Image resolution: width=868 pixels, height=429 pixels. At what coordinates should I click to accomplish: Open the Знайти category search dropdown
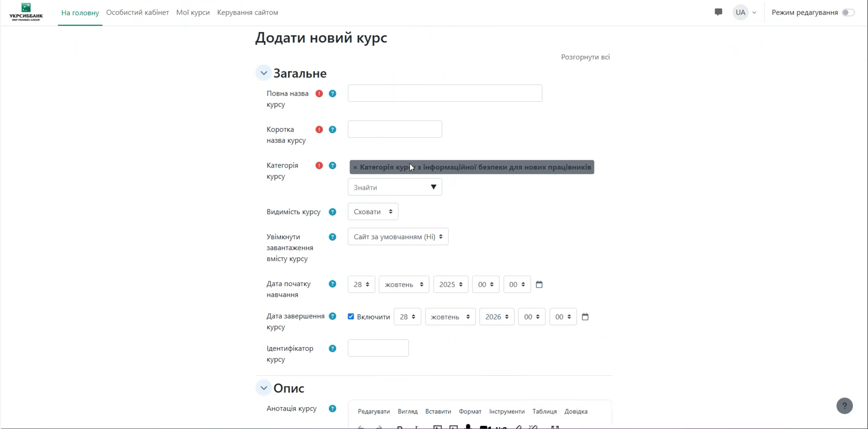395,187
